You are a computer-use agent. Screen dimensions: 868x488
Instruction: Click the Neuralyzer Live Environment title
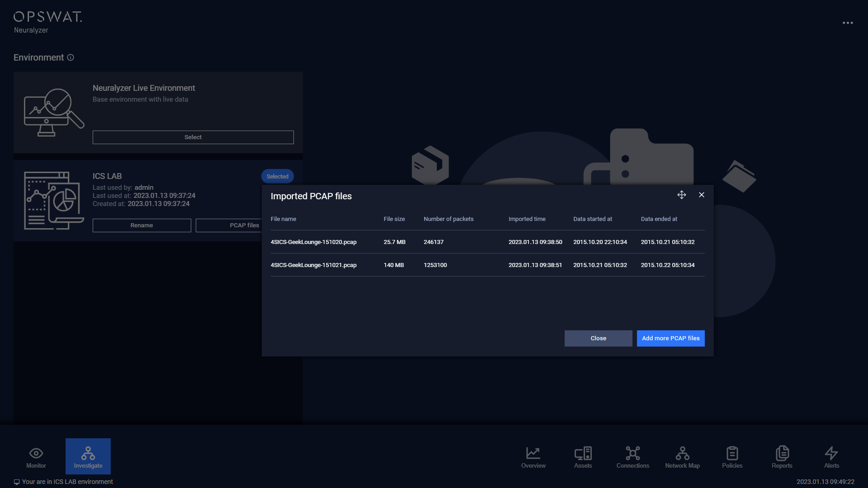point(144,88)
